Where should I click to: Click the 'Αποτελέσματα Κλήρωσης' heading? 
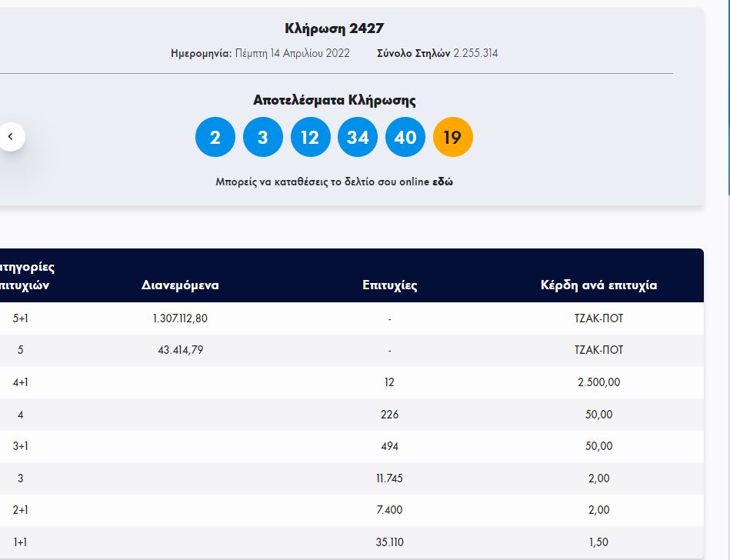[334, 100]
